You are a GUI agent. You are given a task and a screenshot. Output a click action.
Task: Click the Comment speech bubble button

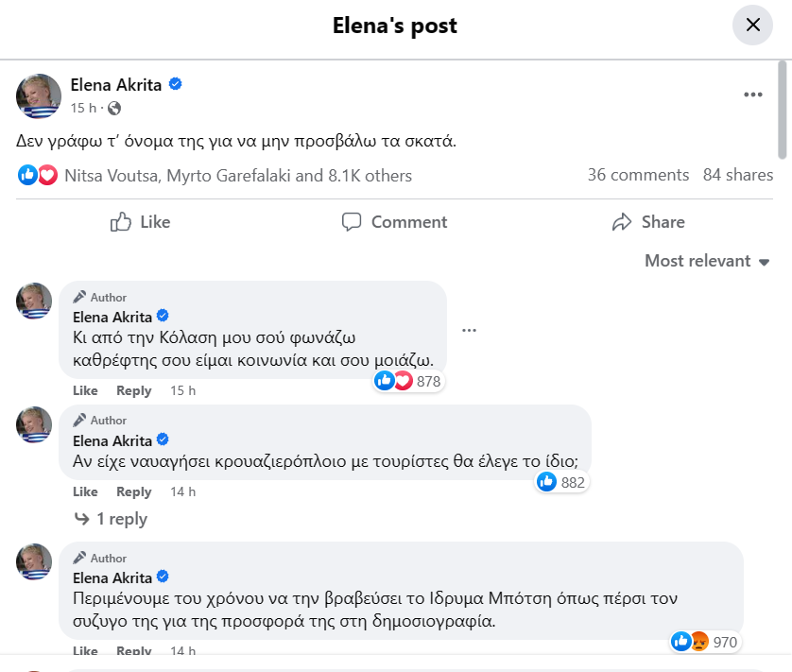(x=394, y=222)
